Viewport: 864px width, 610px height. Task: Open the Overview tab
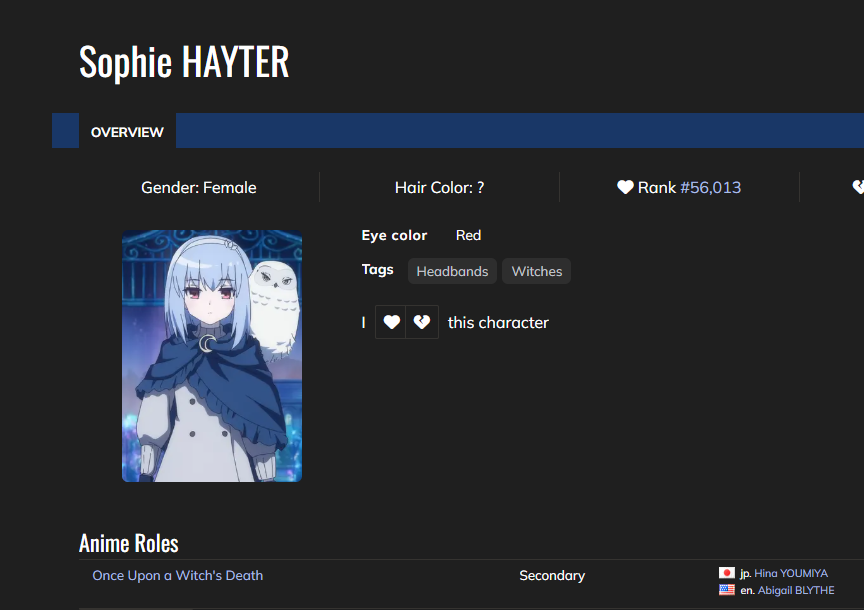click(x=127, y=132)
